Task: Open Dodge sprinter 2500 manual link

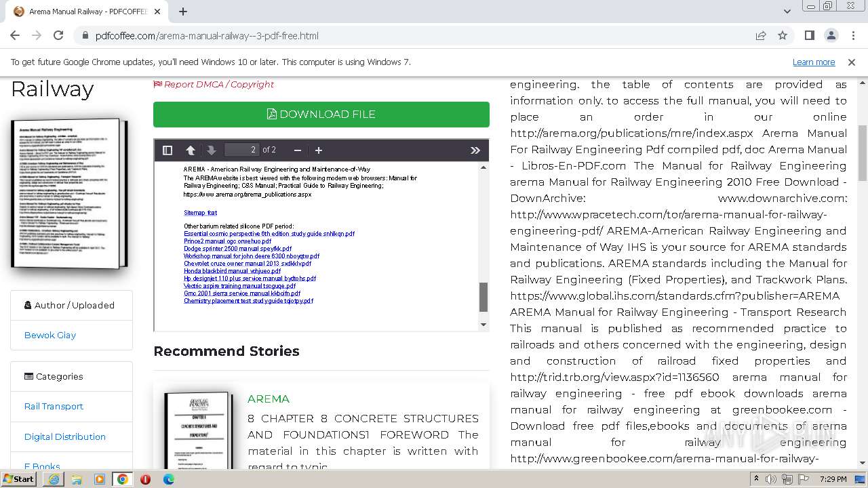Action: point(237,249)
